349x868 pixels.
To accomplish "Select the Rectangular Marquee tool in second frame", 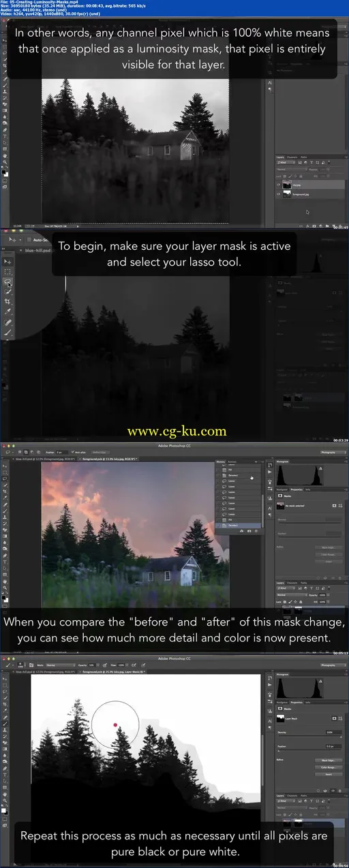I will pyautogui.click(x=7, y=272).
